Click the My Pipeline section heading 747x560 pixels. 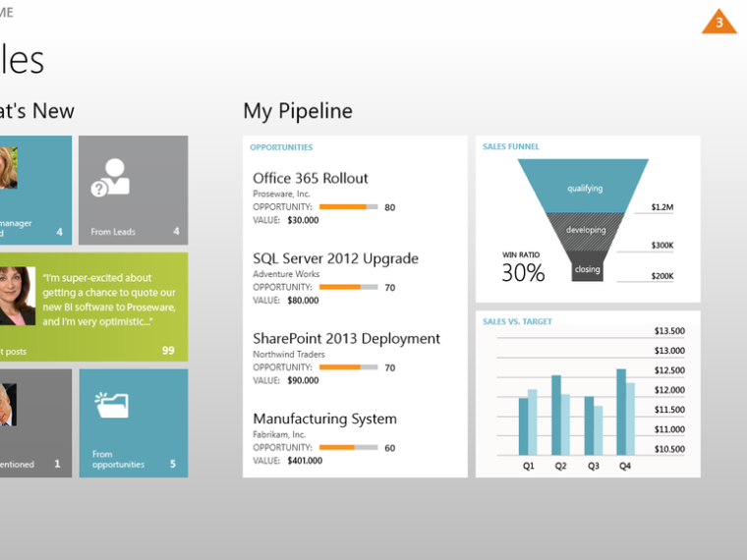tap(298, 111)
